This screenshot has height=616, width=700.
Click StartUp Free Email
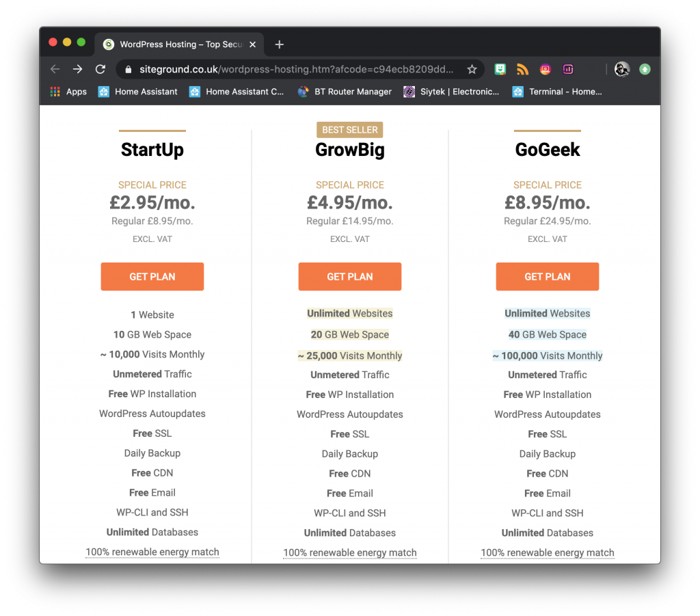coord(152,493)
